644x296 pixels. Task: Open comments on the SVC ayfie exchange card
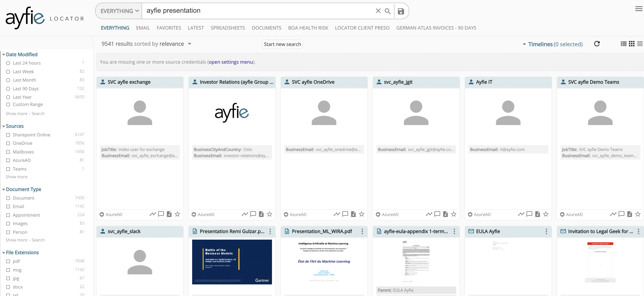(x=161, y=214)
